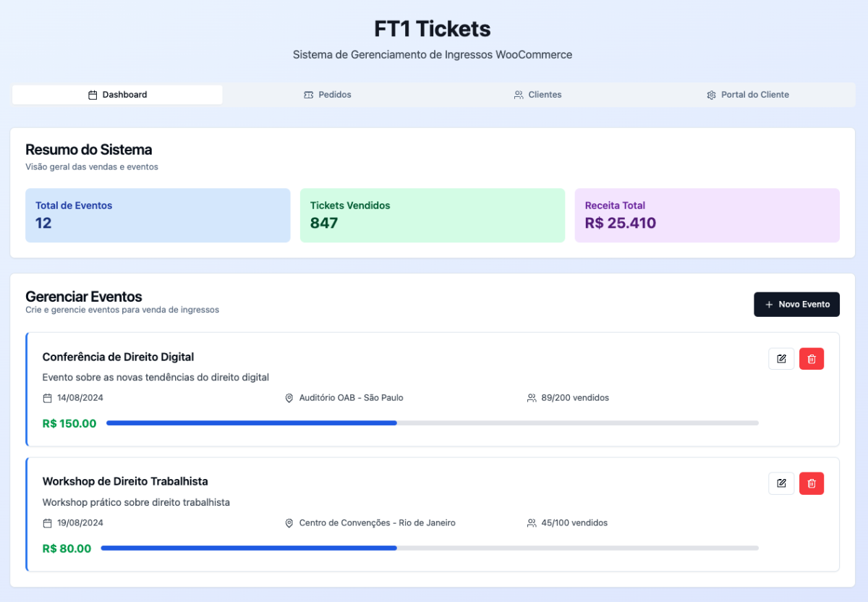The width and height of the screenshot is (868, 602).
Task: Select the Dashboard tab
Action: click(x=117, y=95)
